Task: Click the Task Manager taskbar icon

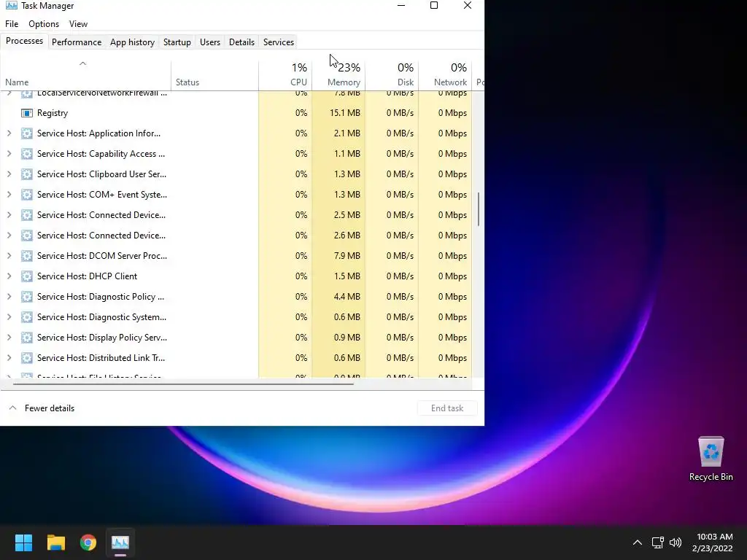Action: 120,542
